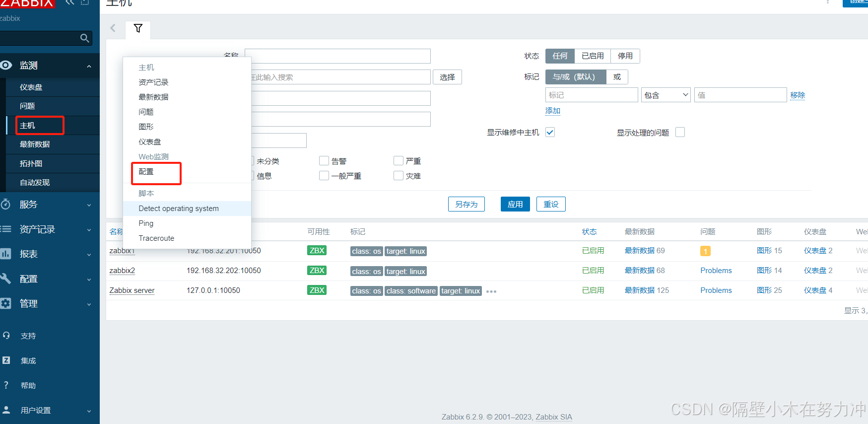Click the tag value (值) input field

[740, 95]
